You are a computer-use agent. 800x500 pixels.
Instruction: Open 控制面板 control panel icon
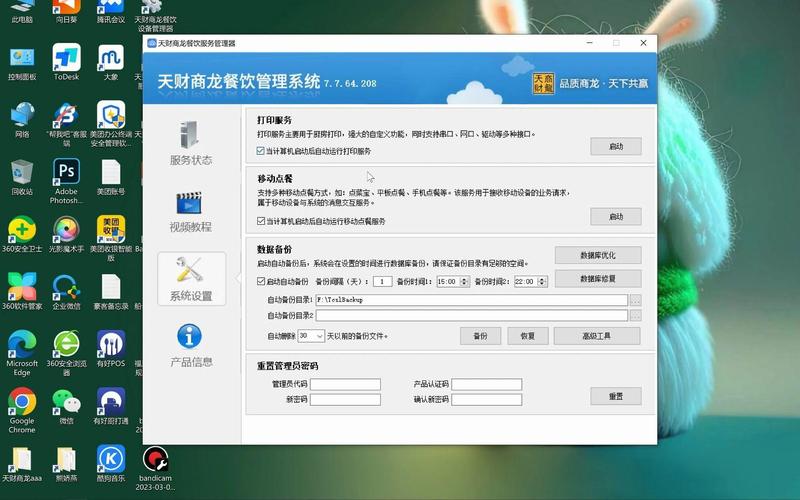(x=22, y=62)
